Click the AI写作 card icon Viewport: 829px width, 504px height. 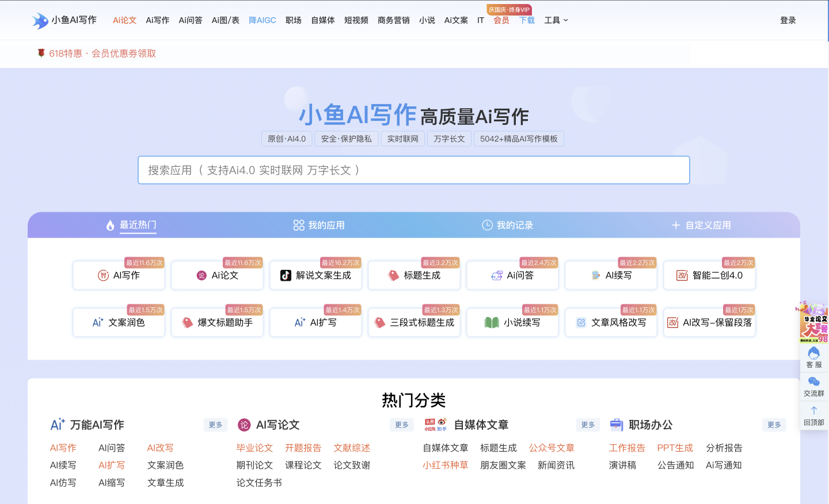[x=103, y=276]
